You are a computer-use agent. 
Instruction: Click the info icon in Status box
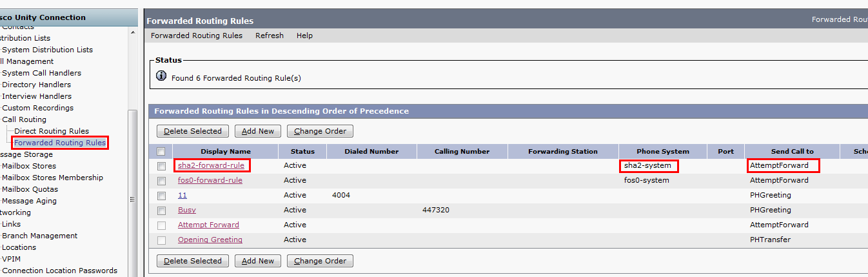coord(162,77)
